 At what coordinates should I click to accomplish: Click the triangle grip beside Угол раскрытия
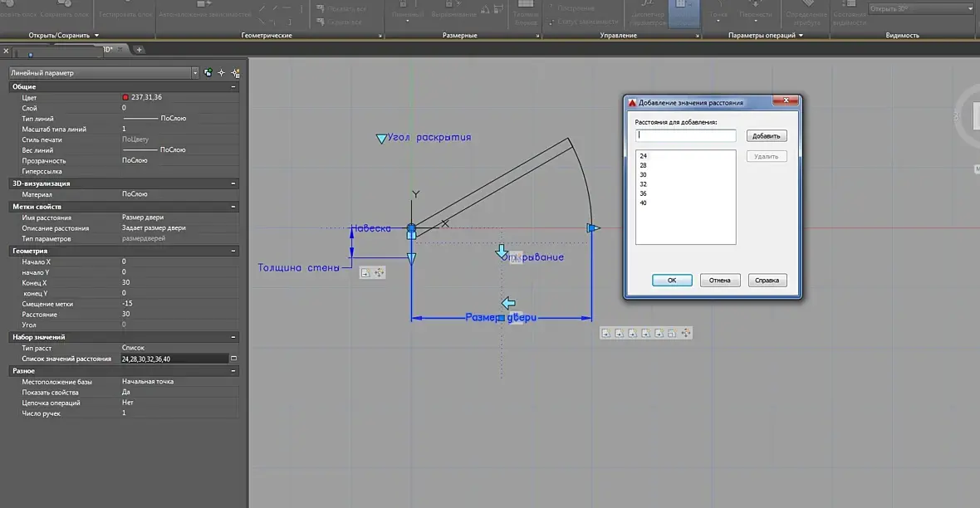[380, 139]
